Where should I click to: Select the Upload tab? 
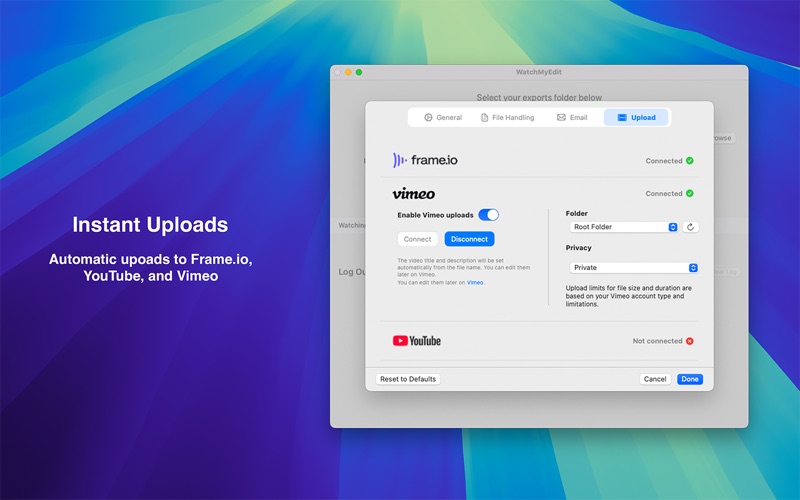tap(636, 117)
